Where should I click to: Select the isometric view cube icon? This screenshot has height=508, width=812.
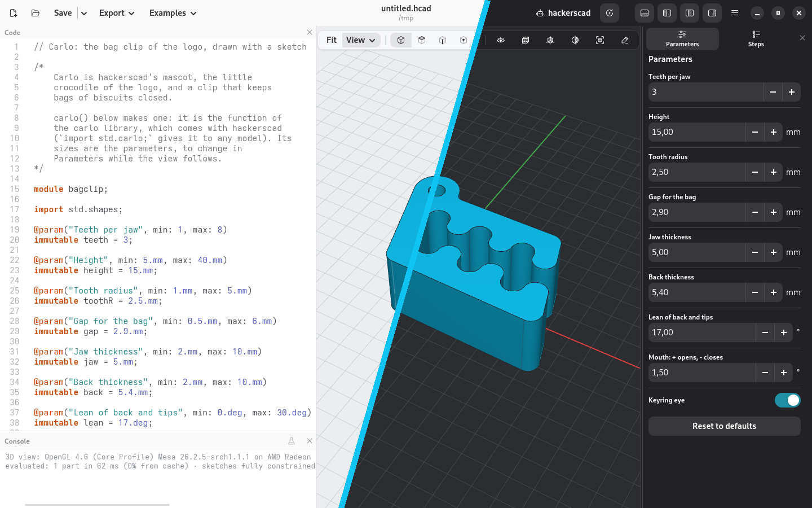point(401,40)
